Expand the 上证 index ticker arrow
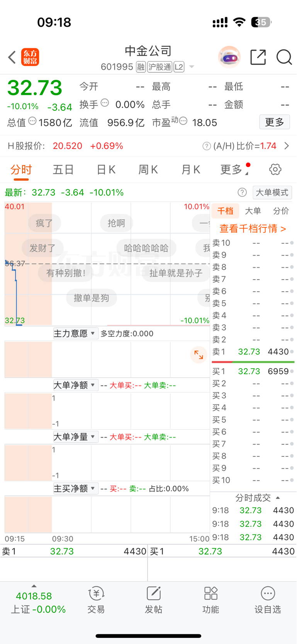The height and width of the screenshot is (644, 297). click(x=34, y=586)
